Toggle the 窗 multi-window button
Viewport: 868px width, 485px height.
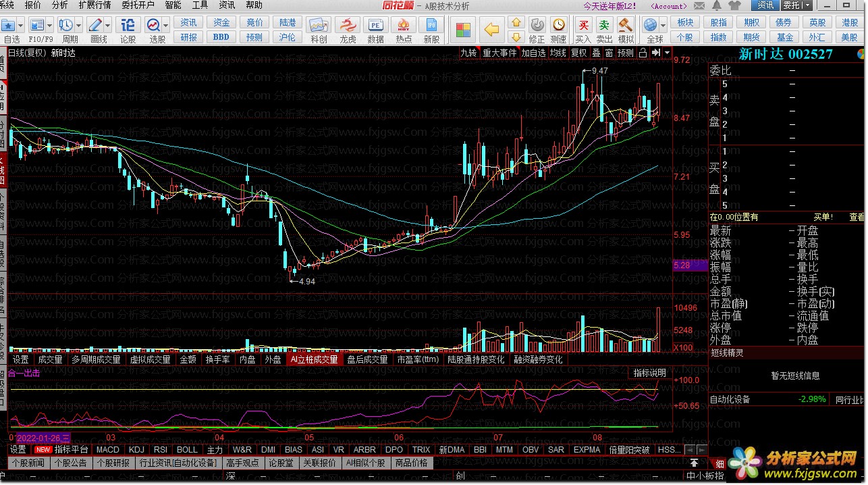[609, 53]
